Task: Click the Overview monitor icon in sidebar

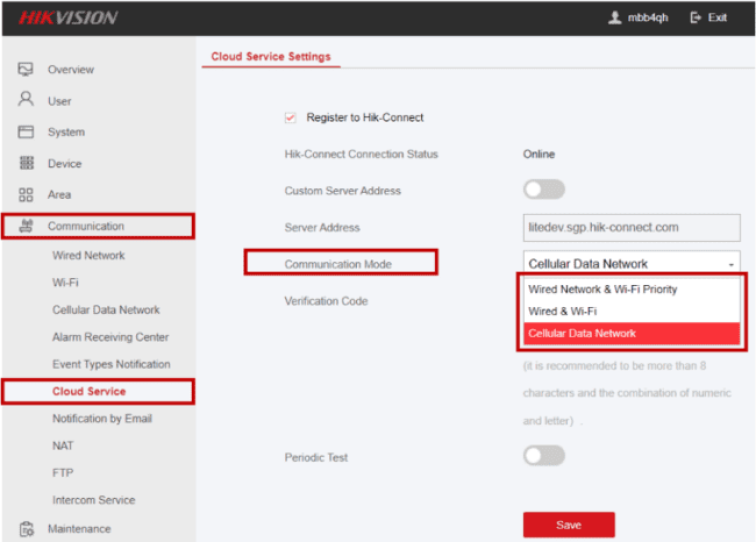Action: tap(26, 69)
